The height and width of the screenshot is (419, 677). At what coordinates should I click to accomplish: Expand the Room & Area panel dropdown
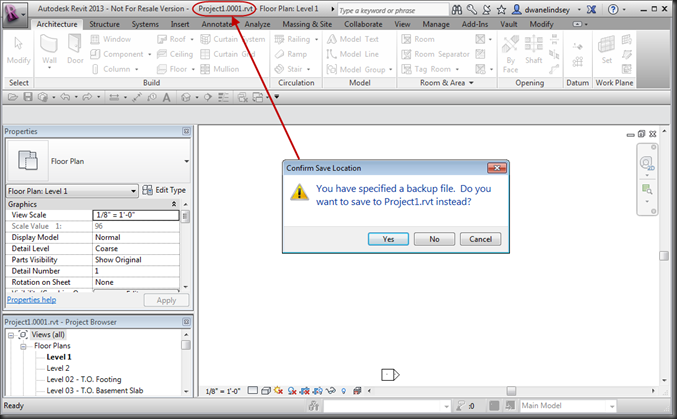(471, 83)
